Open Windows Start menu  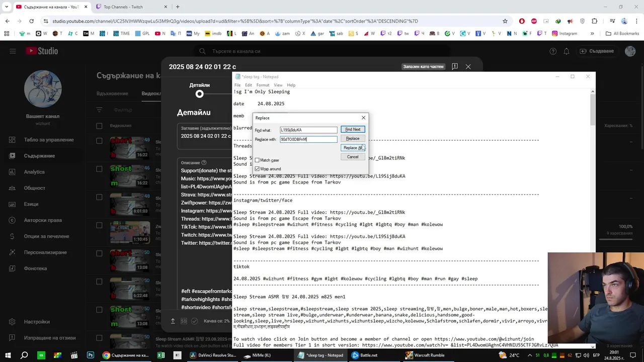coord(8,355)
